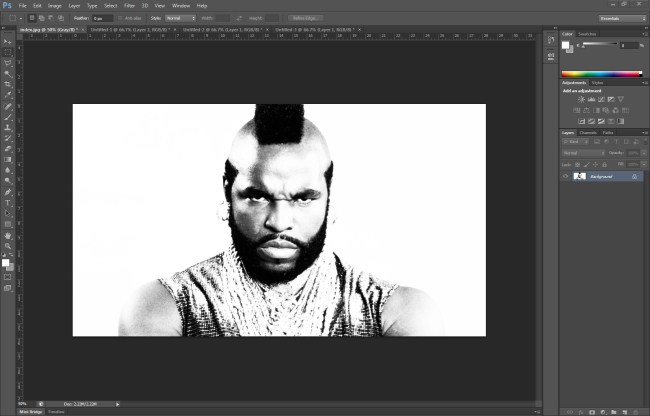This screenshot has height=416, width=650.
Task: Switch to the Channels tab
Action: click(x=588, y=132)
